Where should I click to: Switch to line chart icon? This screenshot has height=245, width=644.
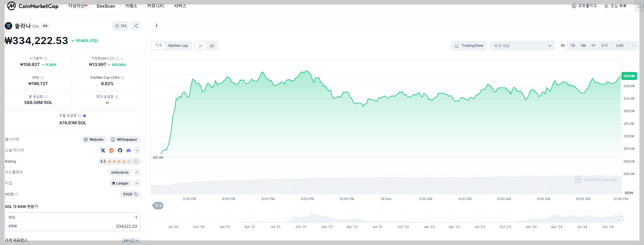[x=201, y=46]
